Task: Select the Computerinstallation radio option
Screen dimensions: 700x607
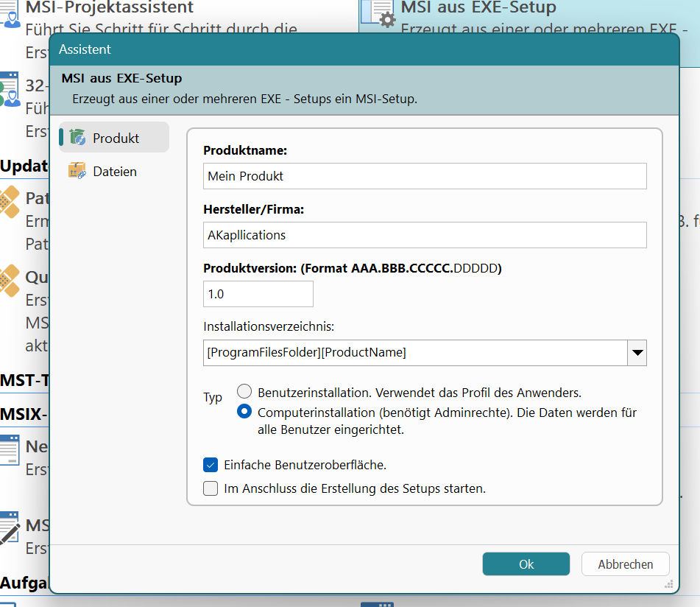Action: [x=244, y=413]
